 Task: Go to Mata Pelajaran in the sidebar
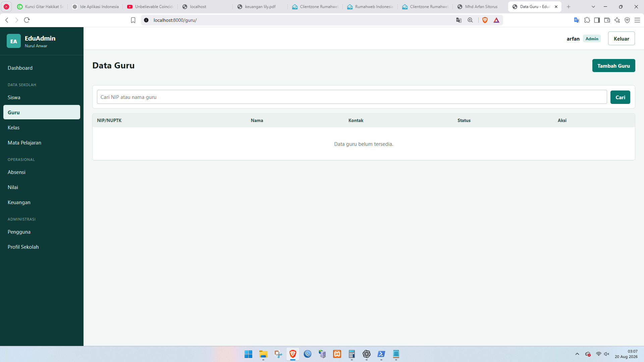tap(42, 143)
